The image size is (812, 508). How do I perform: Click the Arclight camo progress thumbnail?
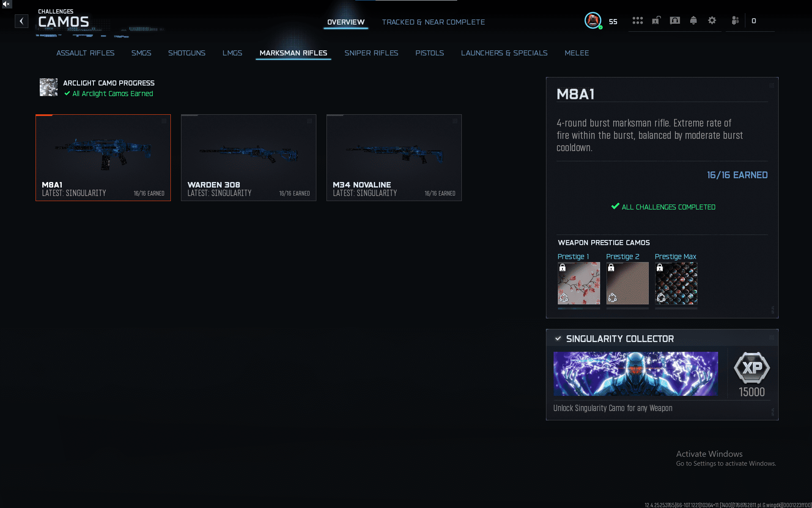pyautogui.click(x=49, y=87)
